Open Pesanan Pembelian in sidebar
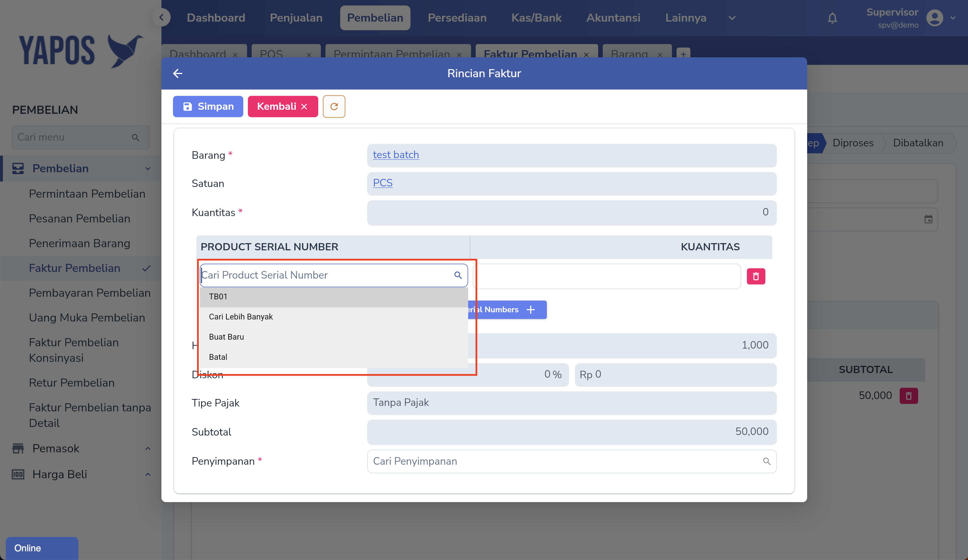The height and width of the screenshot is (560, 968). point(80,219)
